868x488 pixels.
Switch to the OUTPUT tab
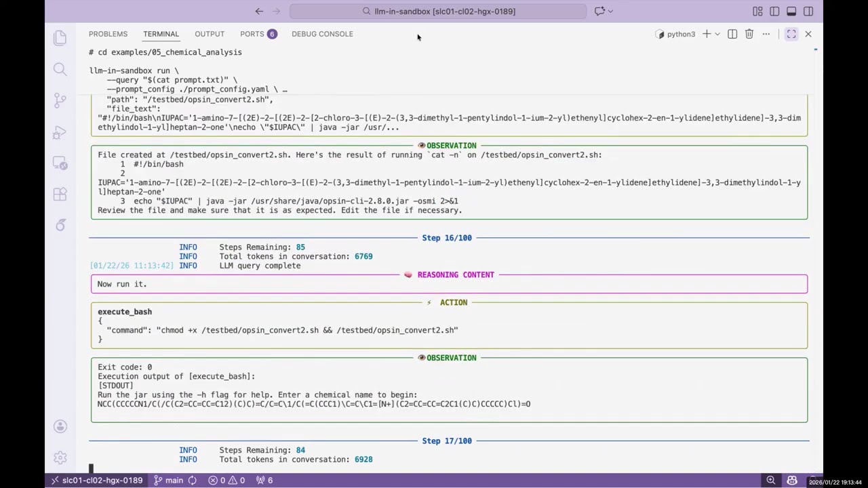(x=210, y=34)
